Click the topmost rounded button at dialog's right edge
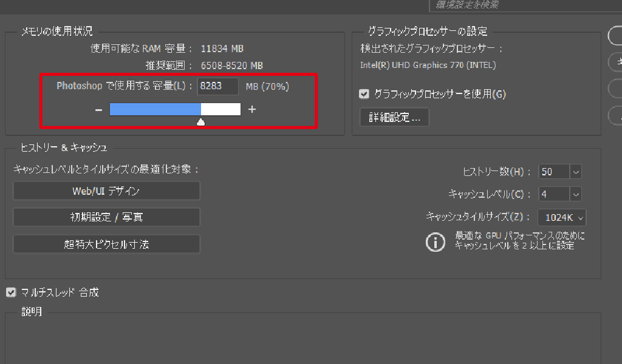 [615, 35]
